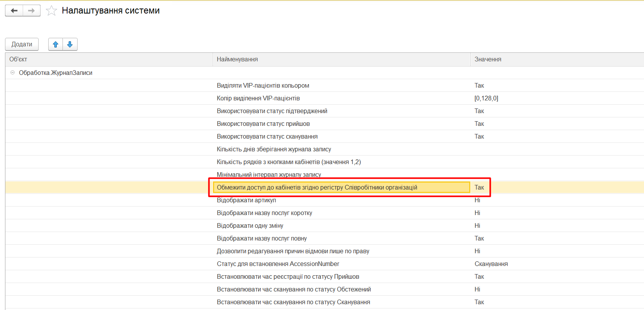Viewport: 644px width, 310px height.
Task: Select the Виділяти VIP-пацієнтів кольором row
Action: (263, 86)
